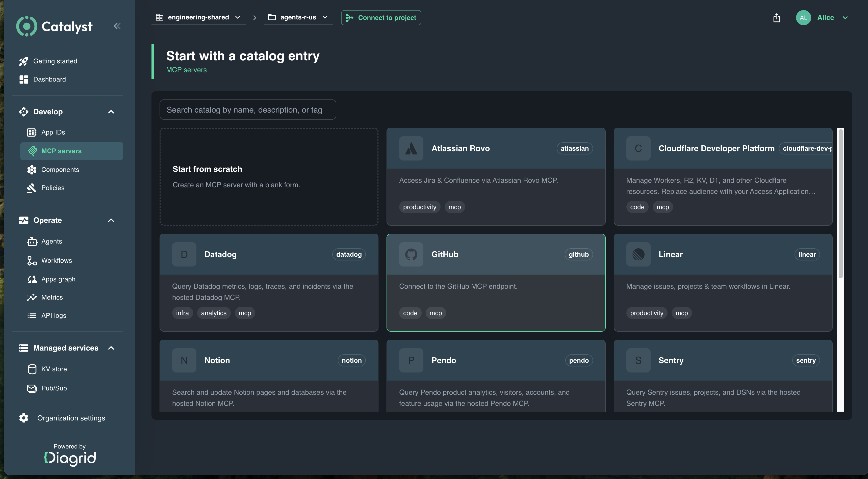Image resolution: width=868 pixels, height=479 pixels.
Task: Click the notion id badge
Action: (x=351, y=360)
